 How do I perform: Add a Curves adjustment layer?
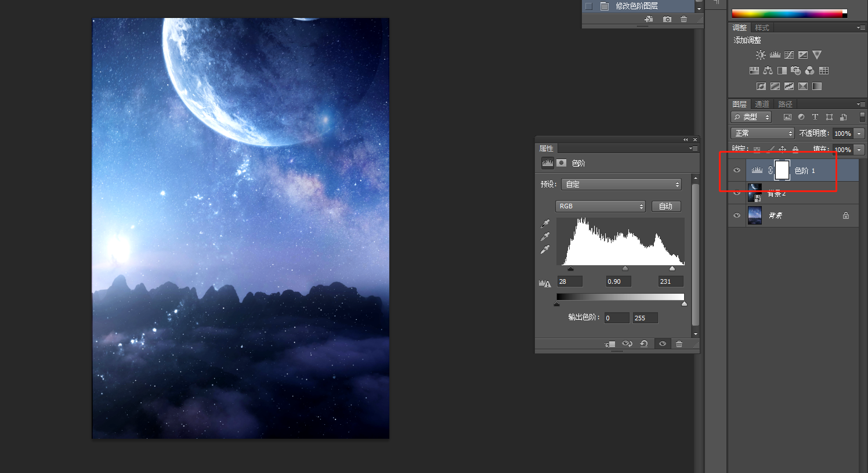point(789,55)
